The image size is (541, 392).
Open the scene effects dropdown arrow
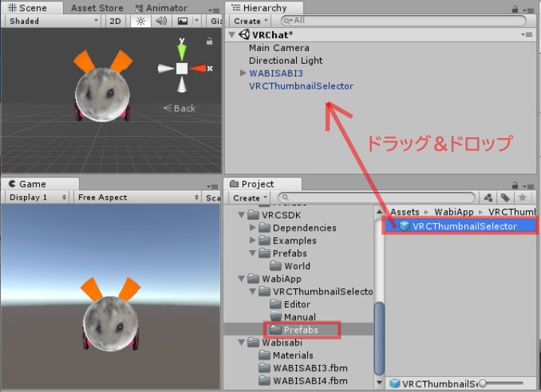tap(197, 21)
